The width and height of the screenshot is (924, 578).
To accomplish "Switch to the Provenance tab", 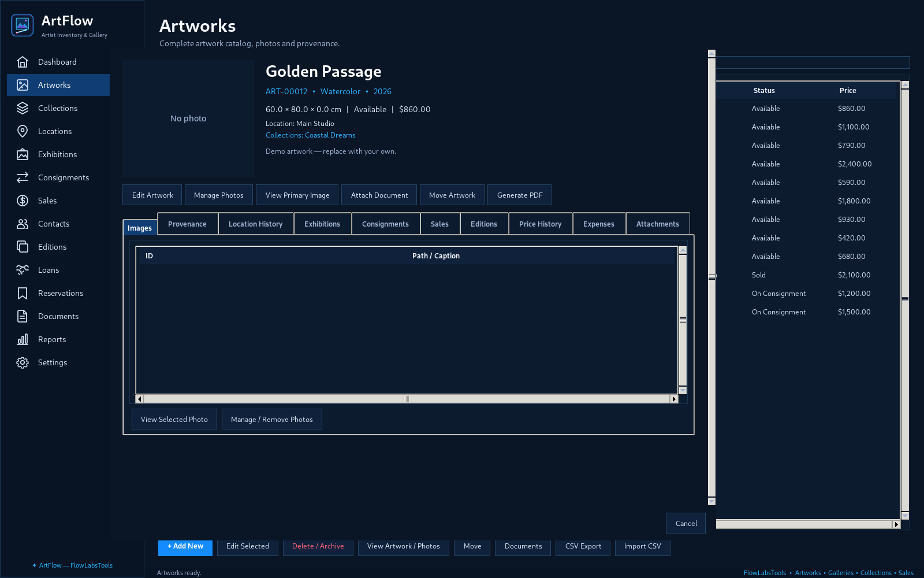I will (187, 224).
